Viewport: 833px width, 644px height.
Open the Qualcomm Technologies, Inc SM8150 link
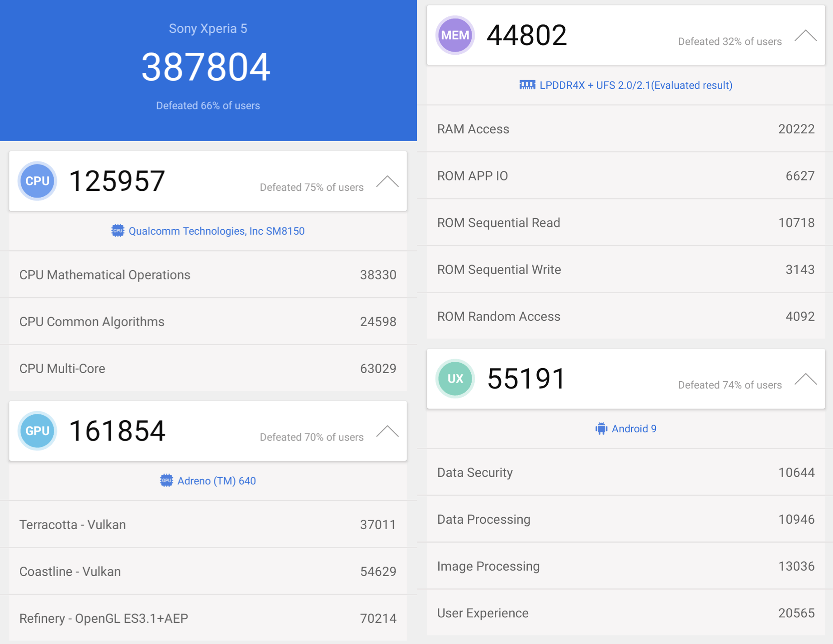pyautogui.click(x=217, y=231)
